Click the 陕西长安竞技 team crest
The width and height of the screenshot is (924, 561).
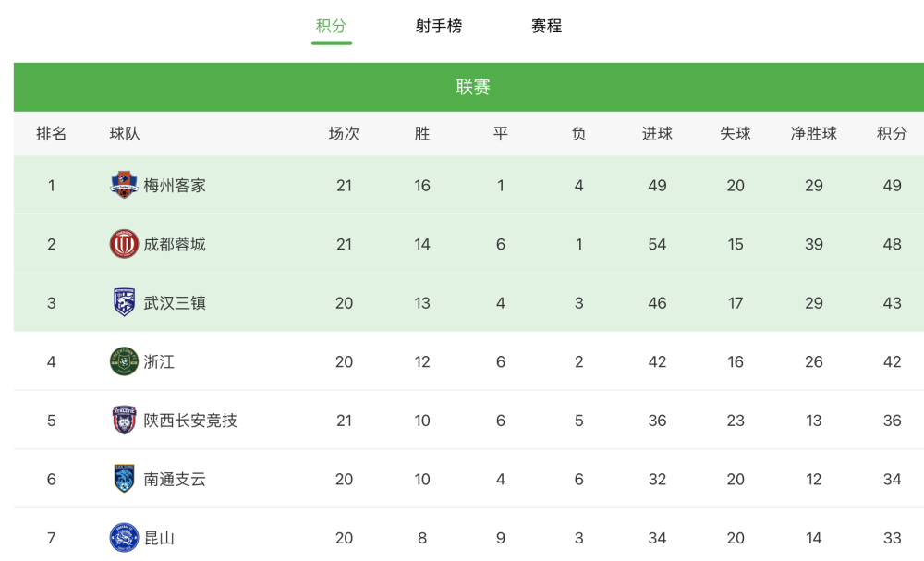[124, 421]
